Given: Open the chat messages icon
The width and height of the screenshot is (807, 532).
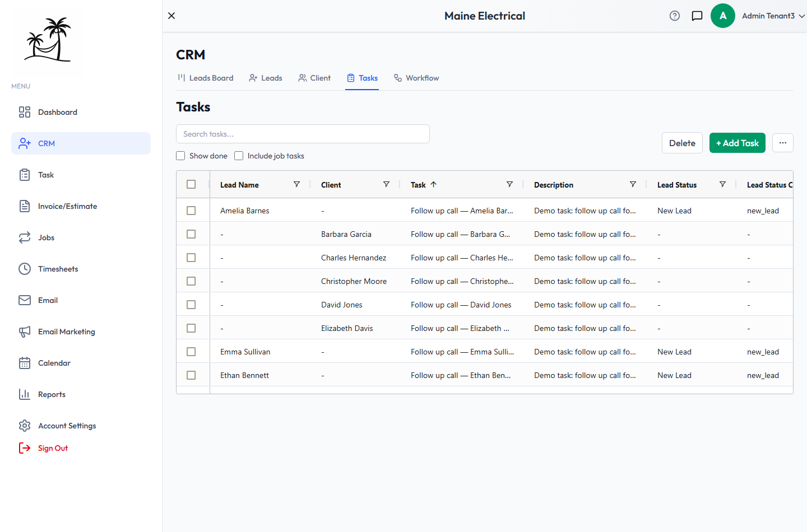Looking at the screenshot, I should [697, 16].
